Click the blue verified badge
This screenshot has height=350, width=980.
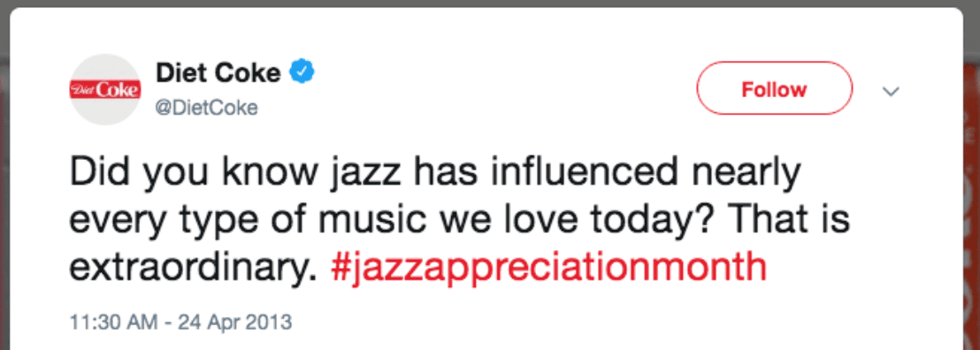302,73
